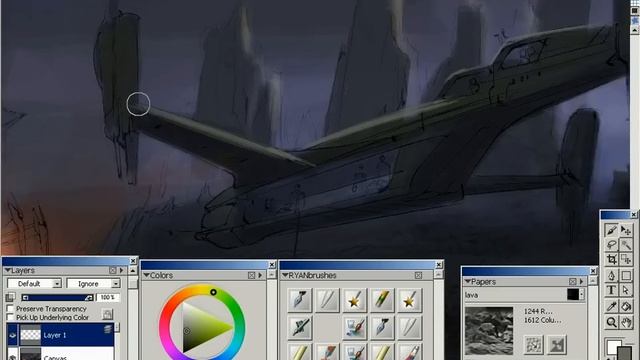Select the Brush tool in the toolbox
The width and height of the screenshot is (640, 360).
tap(611, 230)
